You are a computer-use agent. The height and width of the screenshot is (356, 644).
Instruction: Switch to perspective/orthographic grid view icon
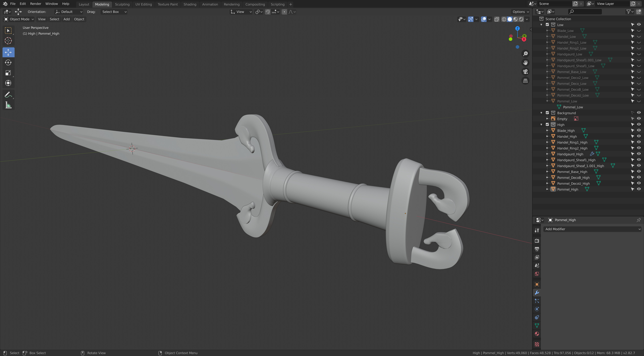[525, 81]
